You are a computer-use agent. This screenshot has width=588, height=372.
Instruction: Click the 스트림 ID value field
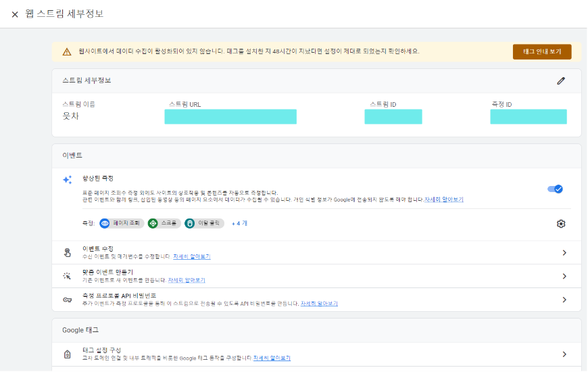click(x=393, y=117)
